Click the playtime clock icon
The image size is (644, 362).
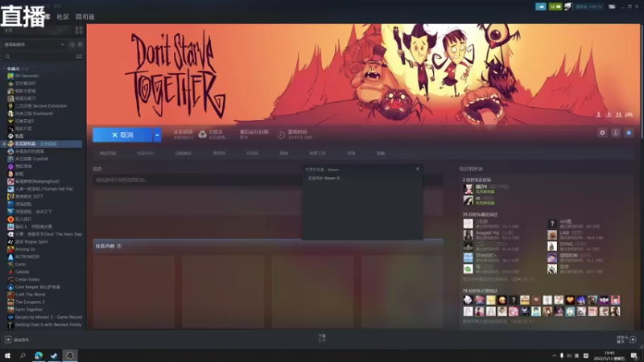click(281, 135)
